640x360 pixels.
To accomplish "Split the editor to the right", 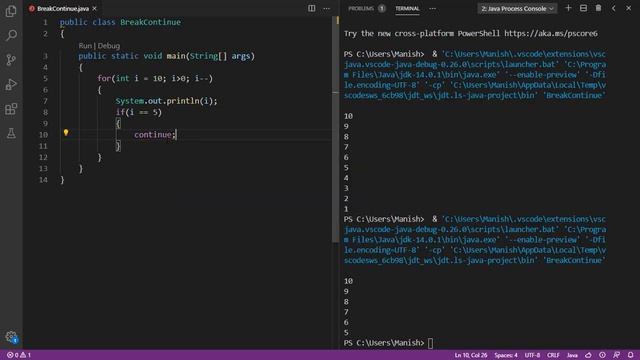I will click(311, 8).
